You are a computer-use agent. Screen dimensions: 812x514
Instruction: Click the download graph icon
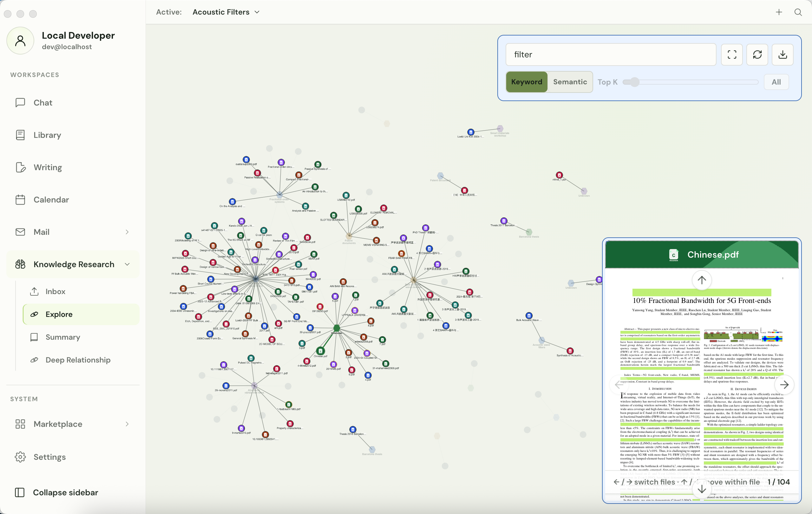(783, 55)
